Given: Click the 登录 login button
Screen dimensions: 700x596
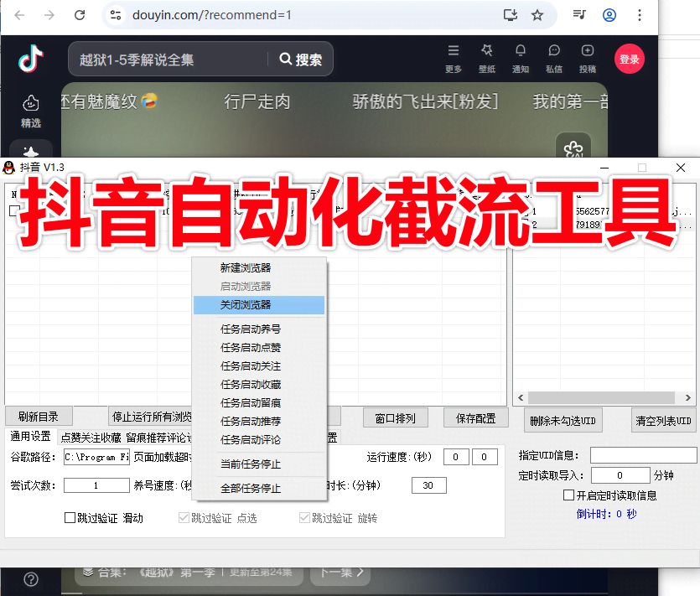Looking at the screenshot, I should [629, 59].
